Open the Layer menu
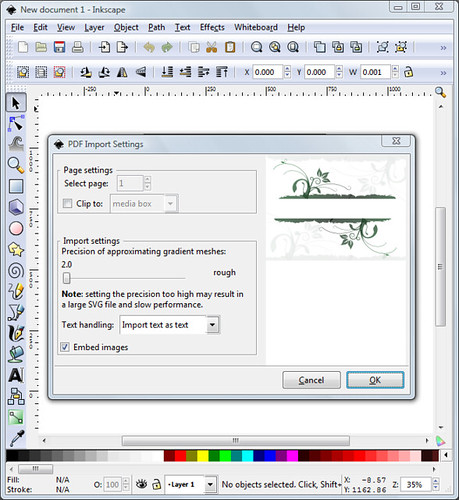 point(94,27)
